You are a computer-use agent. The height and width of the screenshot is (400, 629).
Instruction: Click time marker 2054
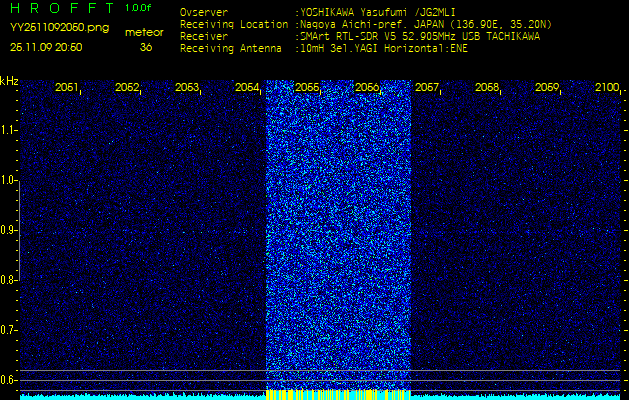click(x=247, y=87)
